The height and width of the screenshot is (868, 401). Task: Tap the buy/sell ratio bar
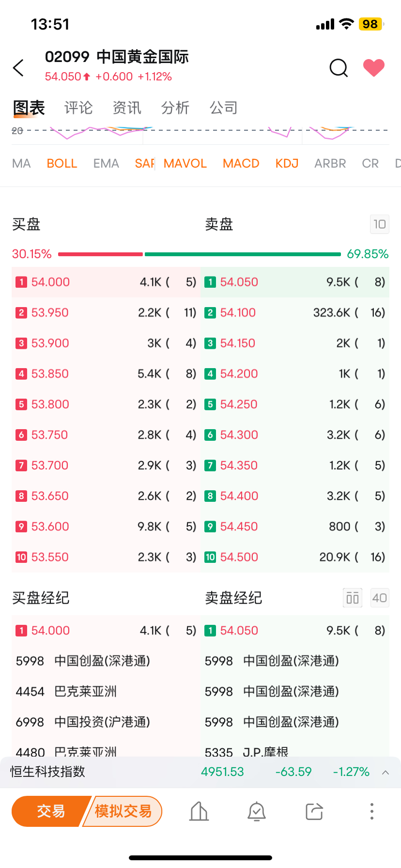tap(200, 254)
